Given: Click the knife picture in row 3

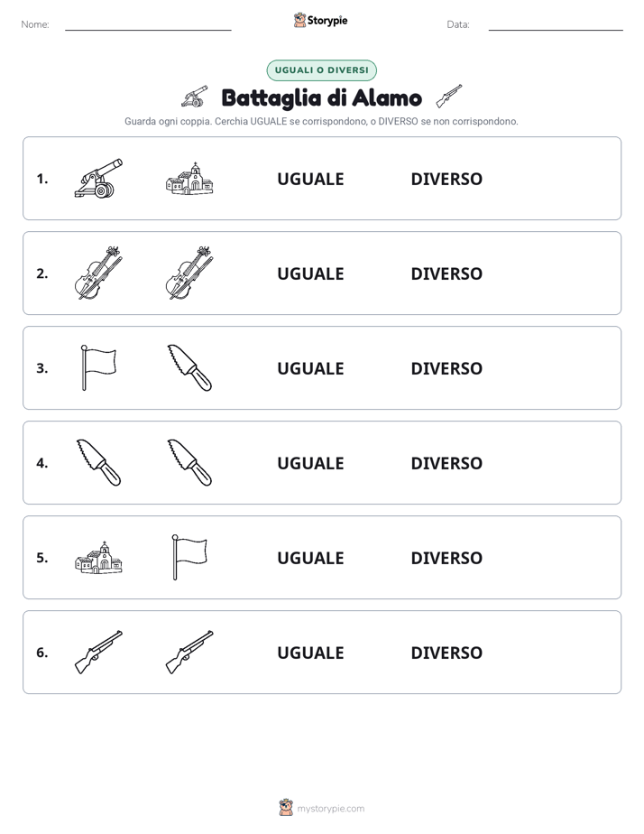Looking at the screenshot, I should [x=189, y=367].
